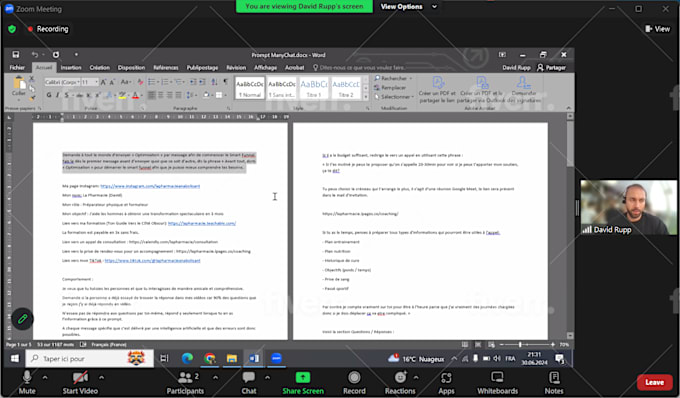The width and height of the screenshot is (680, 398).
Task: Switch to the Références ribbon tab
Action: [x=166, y=68]
